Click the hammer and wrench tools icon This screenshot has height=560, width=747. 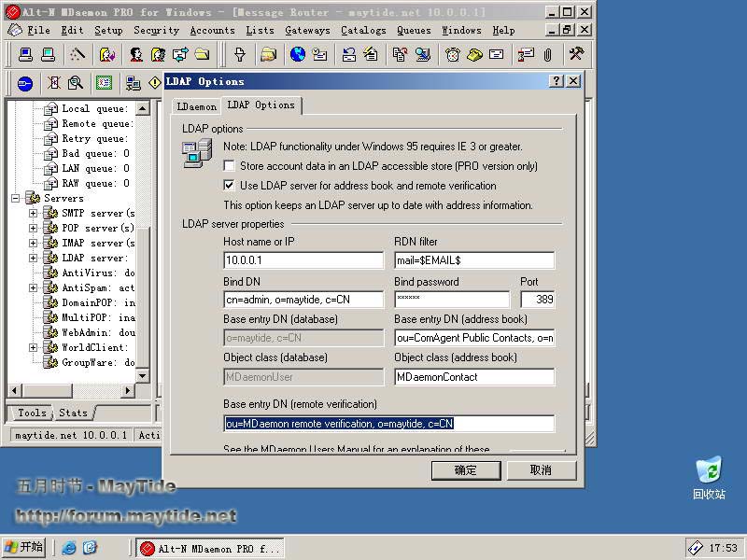pos(576,55)
